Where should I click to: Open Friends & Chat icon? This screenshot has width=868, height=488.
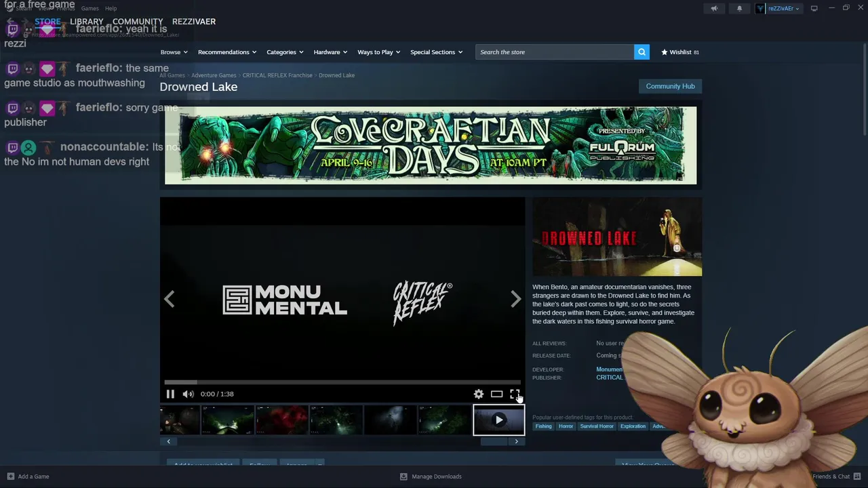[x=857, y=476]
